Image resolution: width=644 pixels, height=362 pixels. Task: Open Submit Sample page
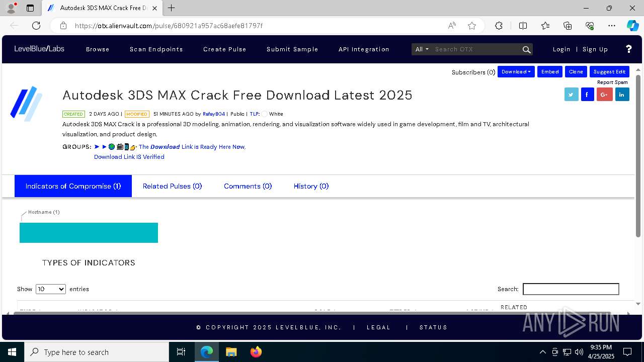click(292, 49)
